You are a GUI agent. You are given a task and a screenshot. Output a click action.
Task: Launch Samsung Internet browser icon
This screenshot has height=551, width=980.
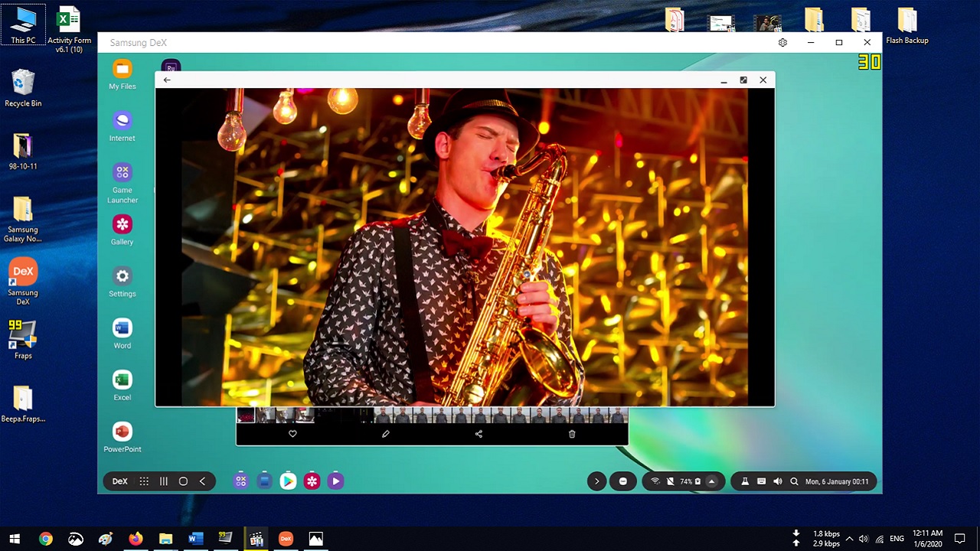click(122, 127)
